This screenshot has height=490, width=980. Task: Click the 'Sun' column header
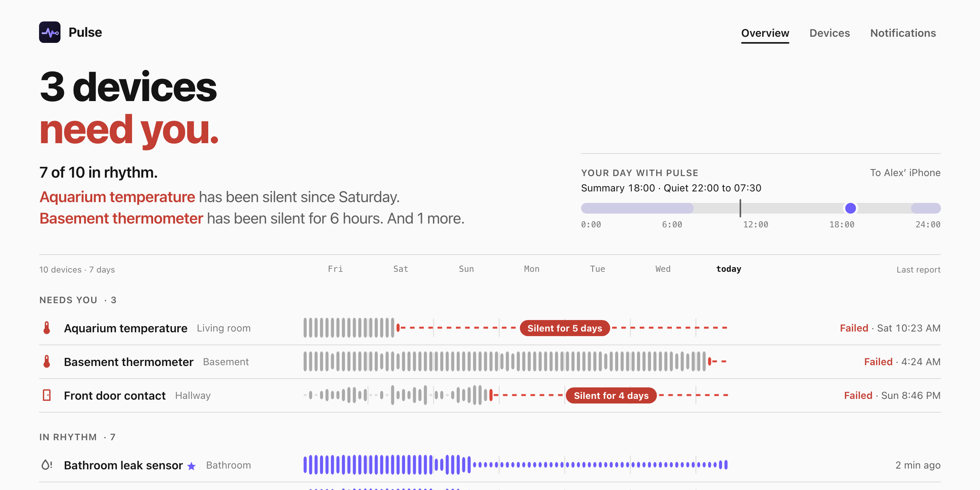pyautogui.click(x=466, y=269)
